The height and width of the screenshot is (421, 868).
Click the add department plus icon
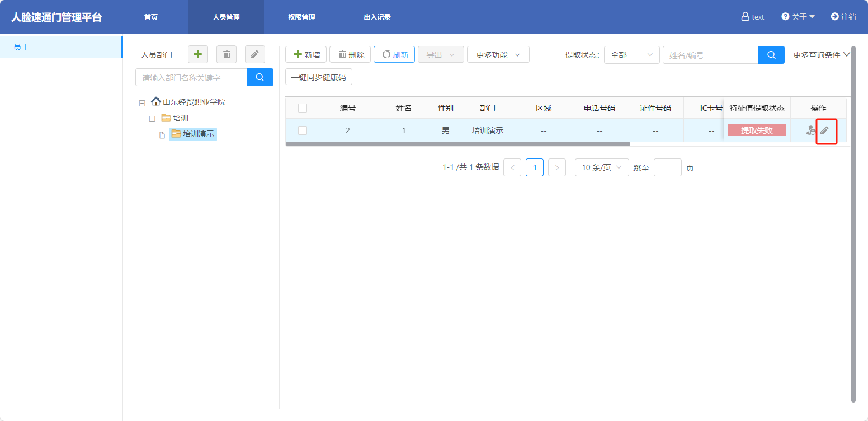pyautogui.click(x=197, y=54)
